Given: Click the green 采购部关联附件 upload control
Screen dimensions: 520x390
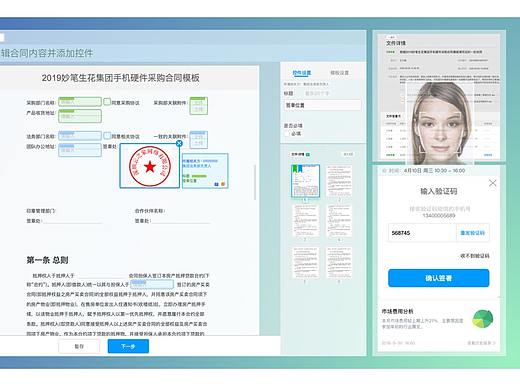Looking at the screenshot, I should tap(199, 106).
